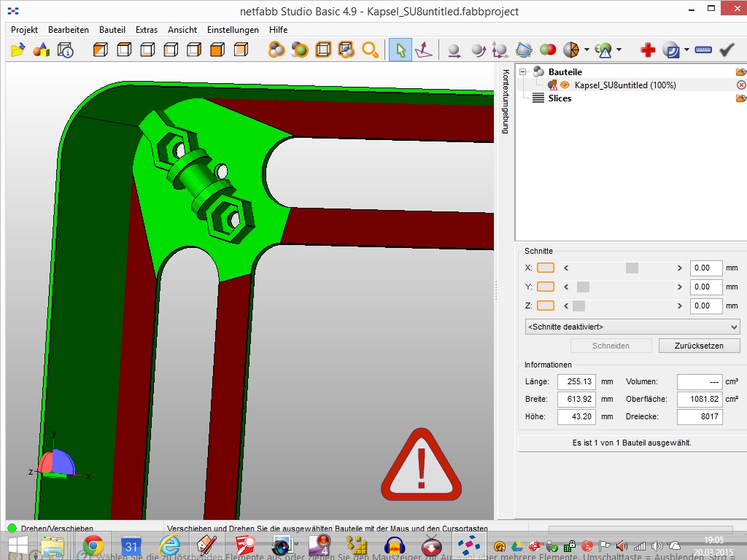
Task: Click the large warning triangle in viewport
Action: click(421, 465)
